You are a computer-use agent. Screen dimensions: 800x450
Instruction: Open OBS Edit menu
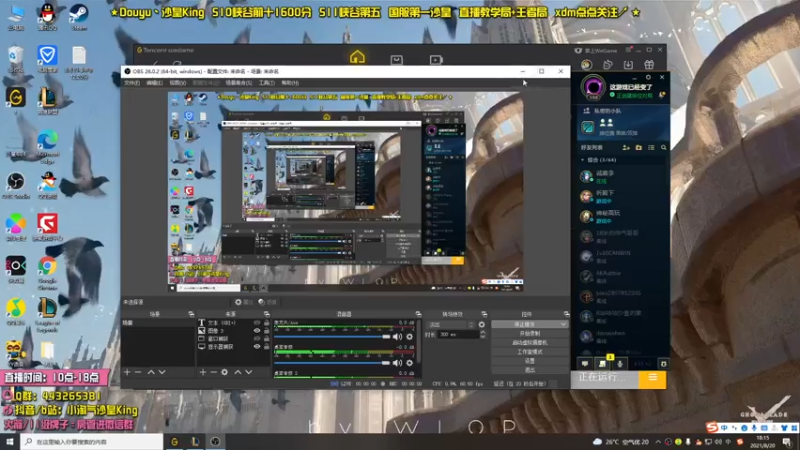click(155, 83)
